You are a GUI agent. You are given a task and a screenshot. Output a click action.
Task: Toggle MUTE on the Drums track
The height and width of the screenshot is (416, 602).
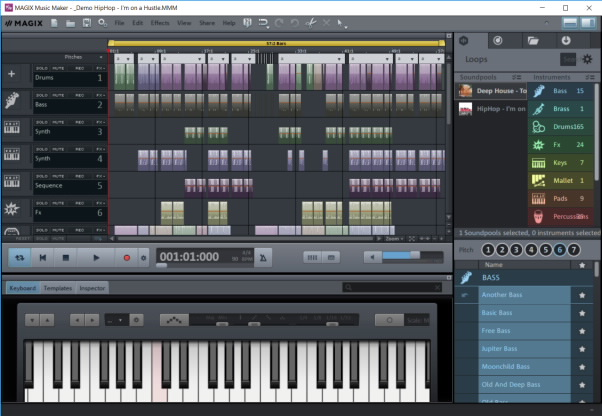58,68
